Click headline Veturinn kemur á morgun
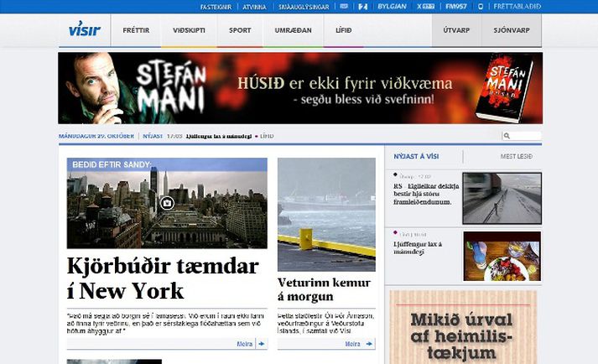The height and width of the screenshot is (364, 598). pos(324,289)
